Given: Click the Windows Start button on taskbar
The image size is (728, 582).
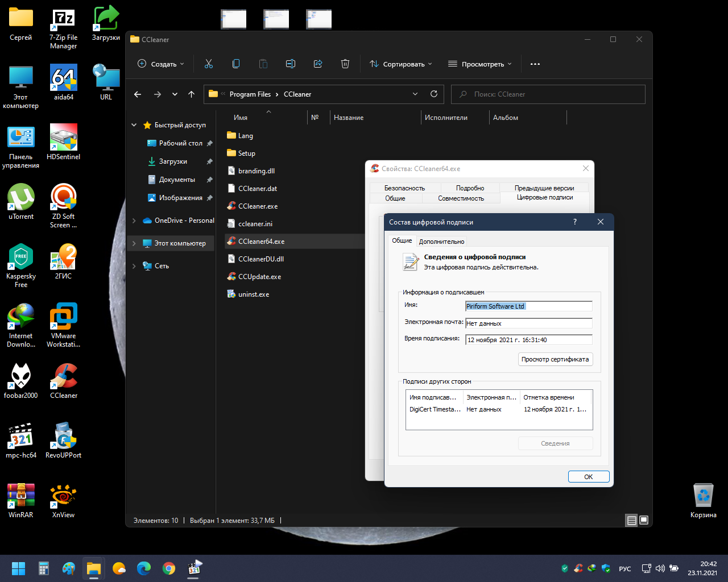Looking at the screenshot, I should 18,568.
